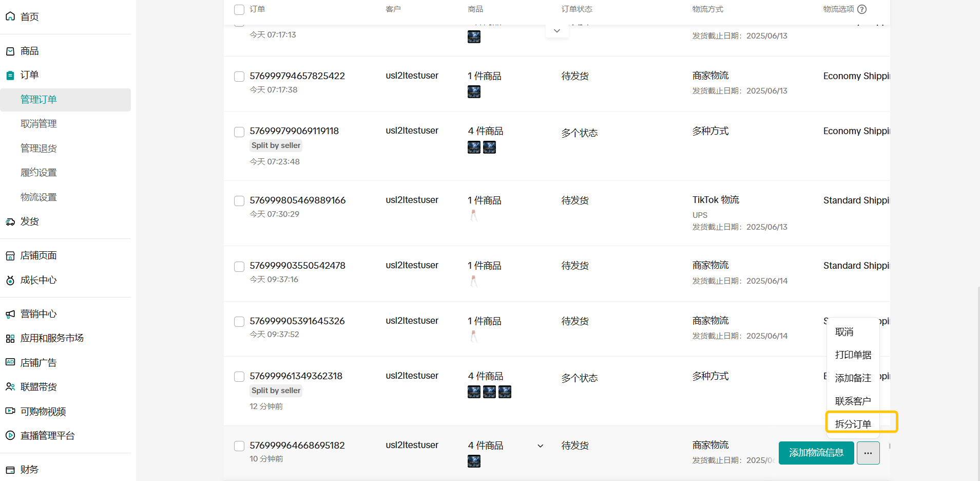Open the three-dot more actions button

(868, 453)
